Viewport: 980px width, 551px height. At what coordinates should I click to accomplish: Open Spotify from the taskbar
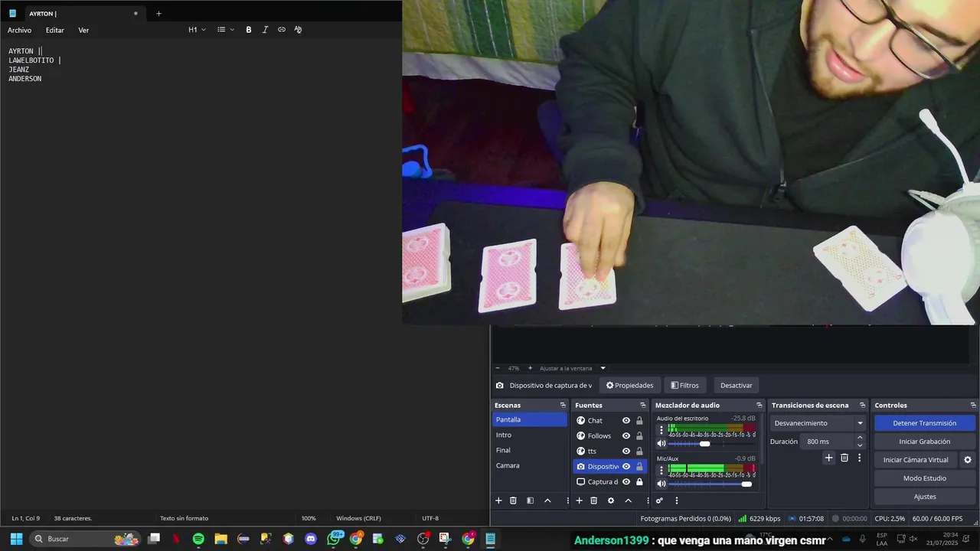198,539
